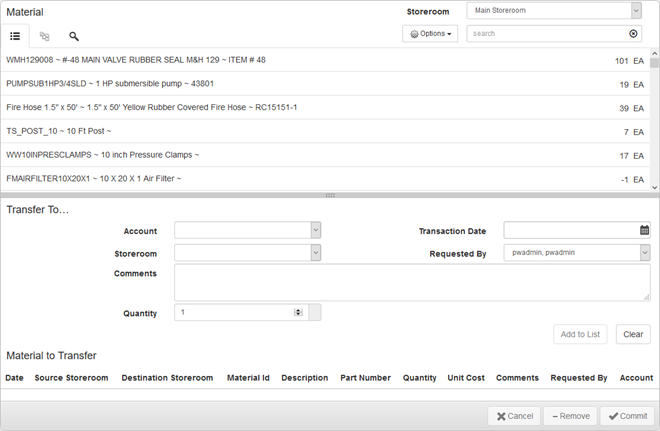
Task: Open the destination Storeroom dropdown
Action: (x=315, y=253)
